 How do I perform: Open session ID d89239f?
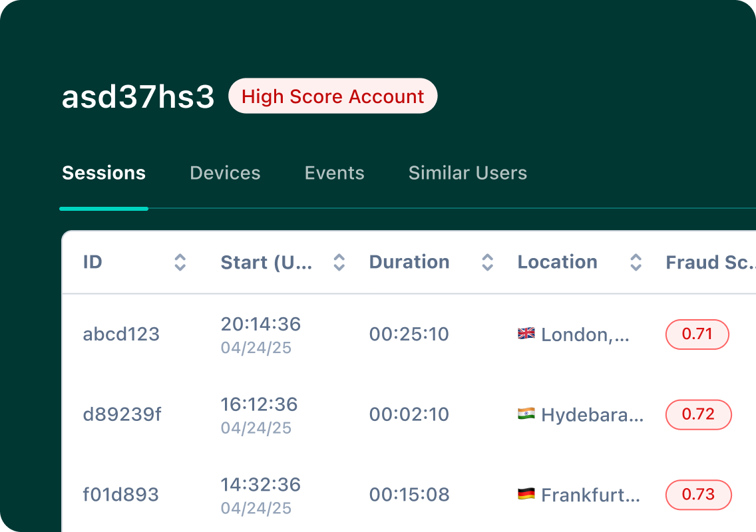tap(122, 414)
